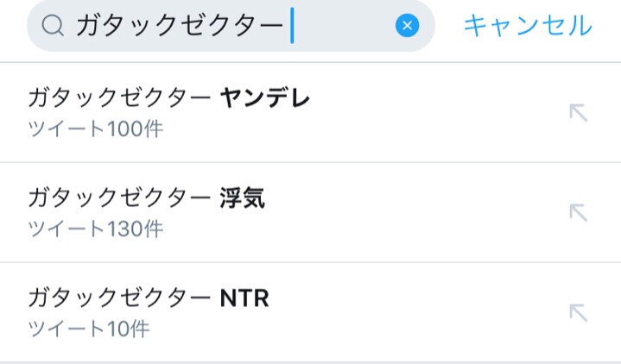Click the blinking text cursor in search field
Viewport: 621px width, 364px height.
click(x=293, y=26)
